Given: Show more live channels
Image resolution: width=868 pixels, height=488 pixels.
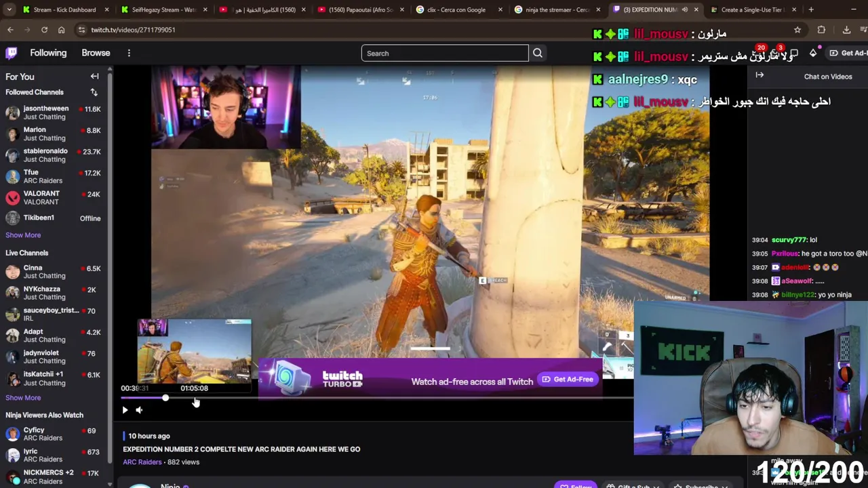Looking at the screenshot, I should click(x=23, y=398).
